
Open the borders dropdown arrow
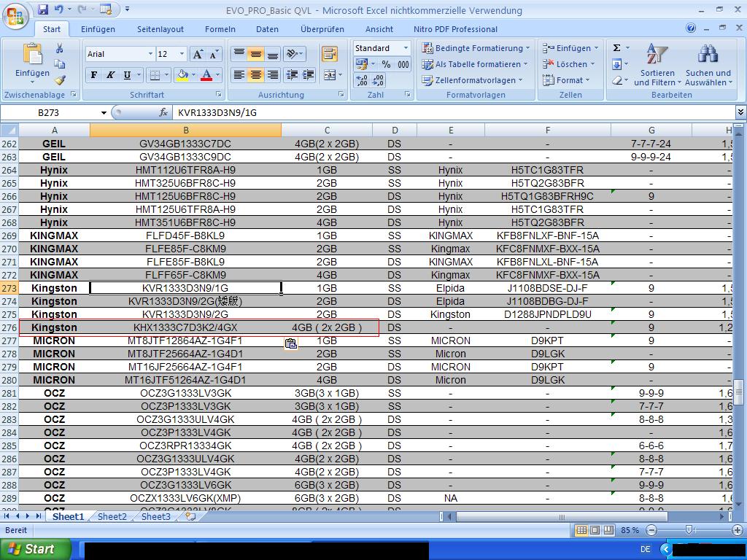point(167,75)
